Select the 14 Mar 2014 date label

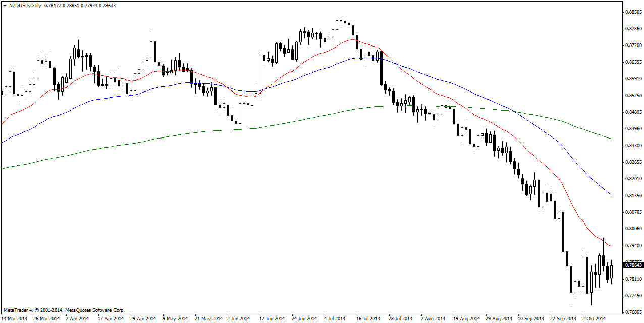pos(14,319)
